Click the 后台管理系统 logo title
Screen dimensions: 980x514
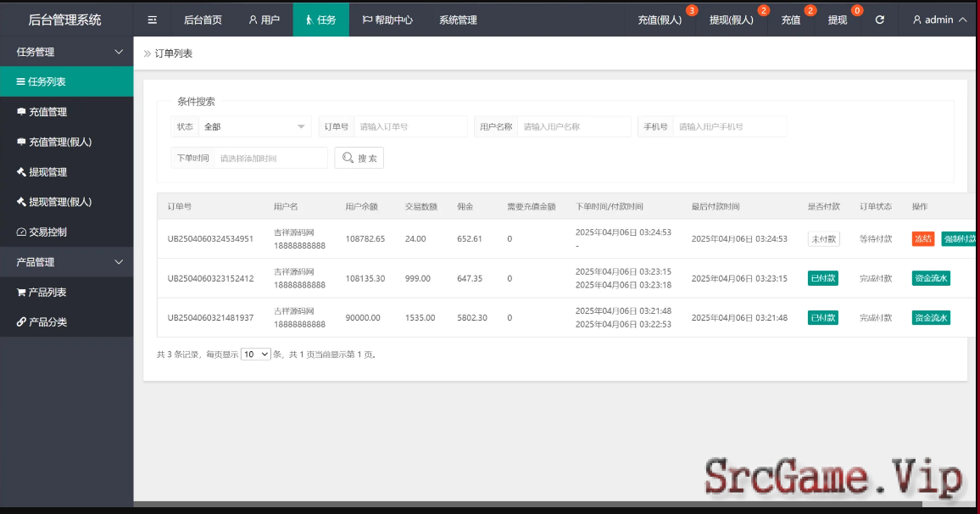click(65, 20)
